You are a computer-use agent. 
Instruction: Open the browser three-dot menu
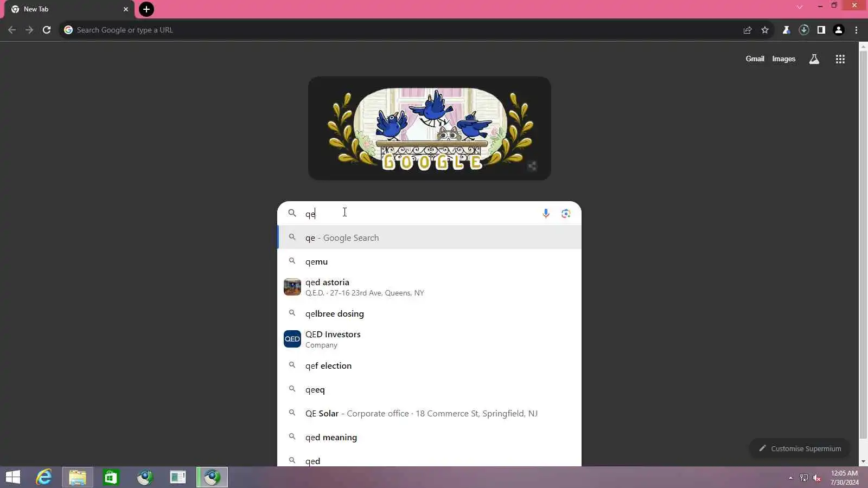click(857, 30)
